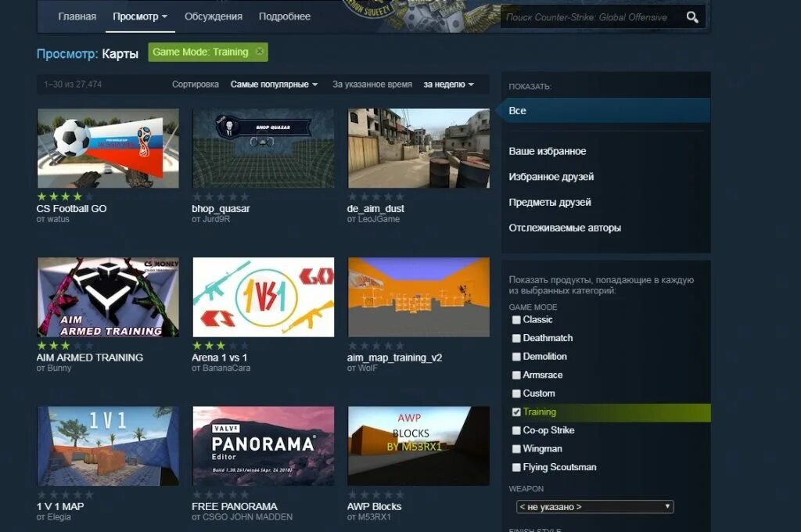Click the CS Football GO title link

71,209
